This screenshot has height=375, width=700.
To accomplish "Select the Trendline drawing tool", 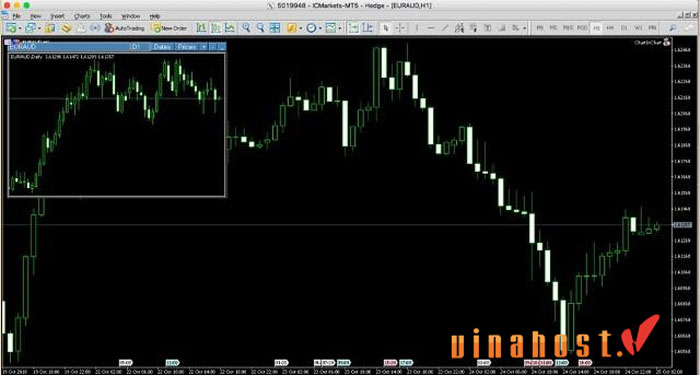I will pos(445,28).
